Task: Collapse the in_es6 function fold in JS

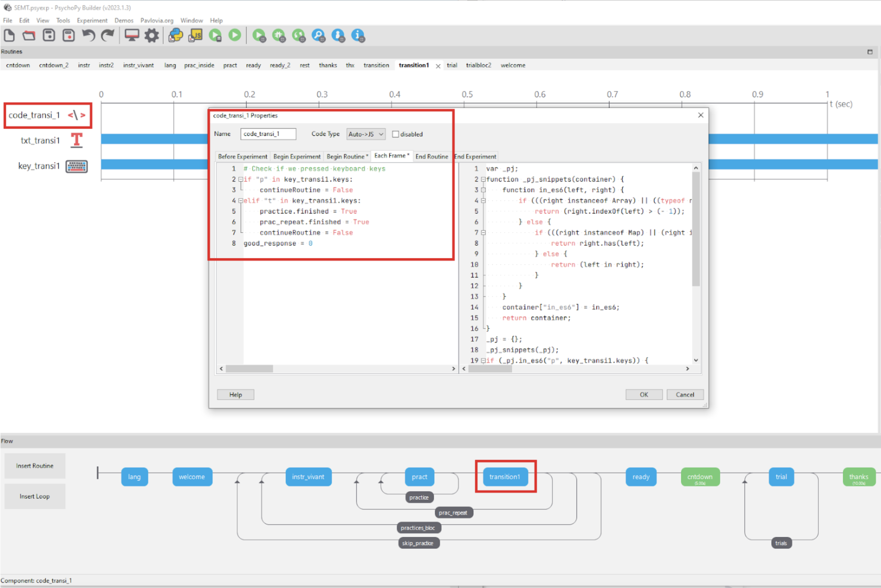Action: coord(483,190)
